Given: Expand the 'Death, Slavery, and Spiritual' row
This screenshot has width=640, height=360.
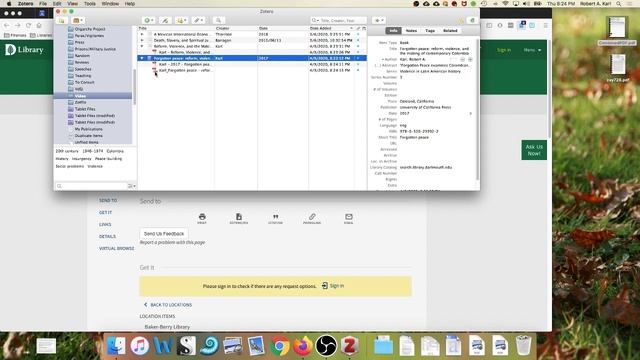Looking at the screenshot, I should click(x=142, y=40).
